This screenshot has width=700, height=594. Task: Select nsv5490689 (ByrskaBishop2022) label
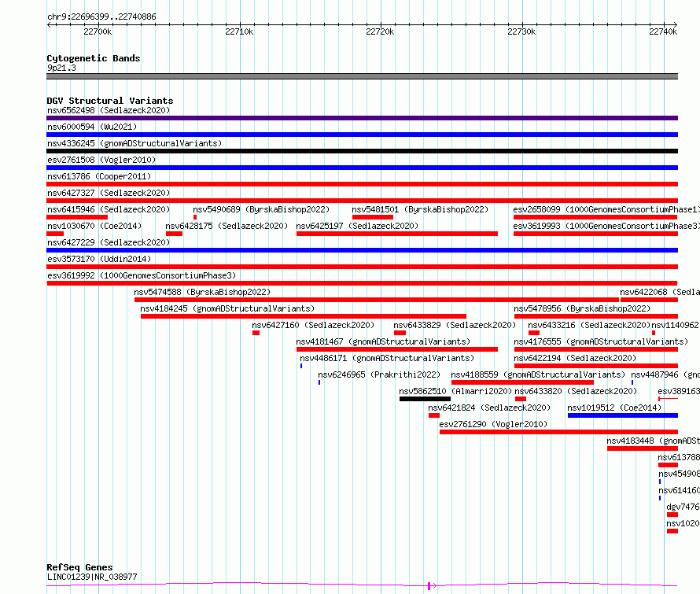261,209
